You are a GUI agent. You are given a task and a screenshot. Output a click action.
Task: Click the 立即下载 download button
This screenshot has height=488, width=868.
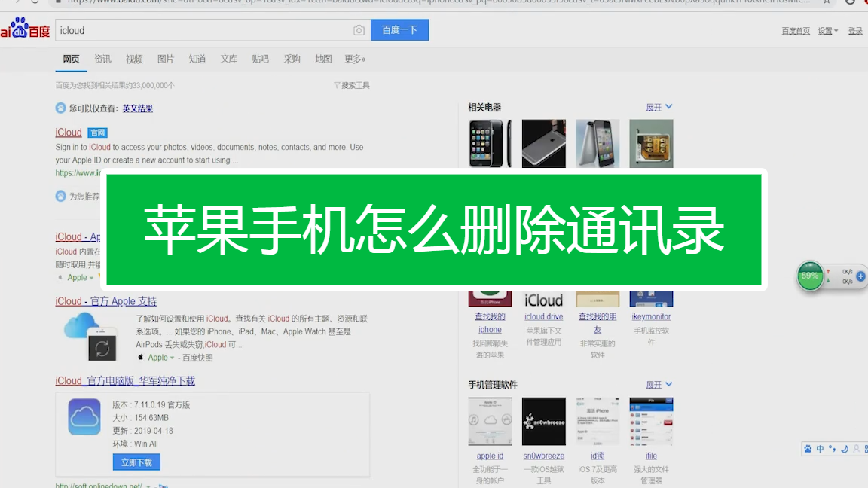click(x=136, y=462)
